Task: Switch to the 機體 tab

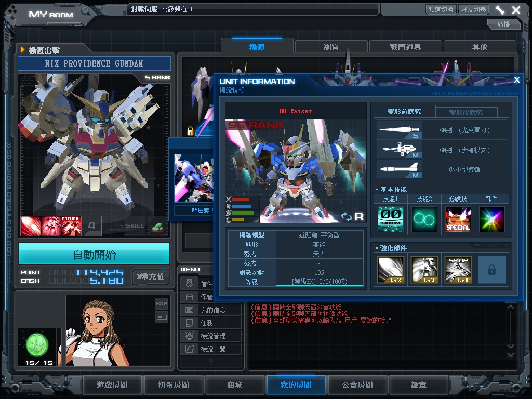Action: click(x=257, y=47)
